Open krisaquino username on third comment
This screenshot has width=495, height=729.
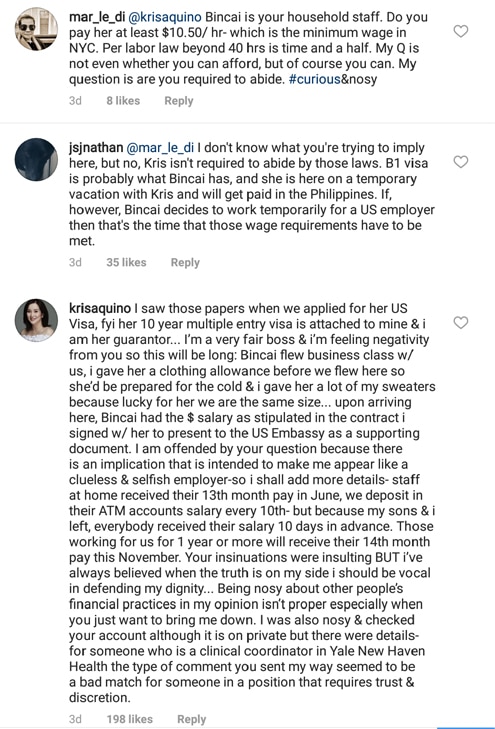click(x=100, y=309)
